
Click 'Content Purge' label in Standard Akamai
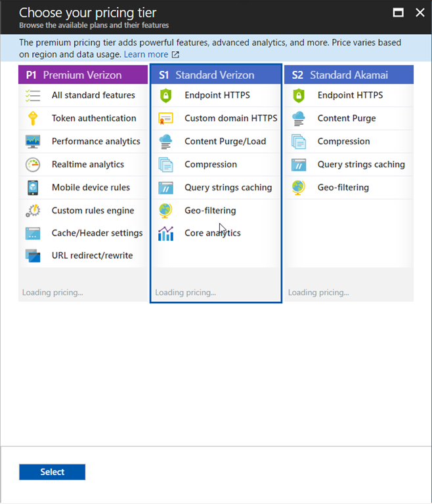[x=347, y=118]
